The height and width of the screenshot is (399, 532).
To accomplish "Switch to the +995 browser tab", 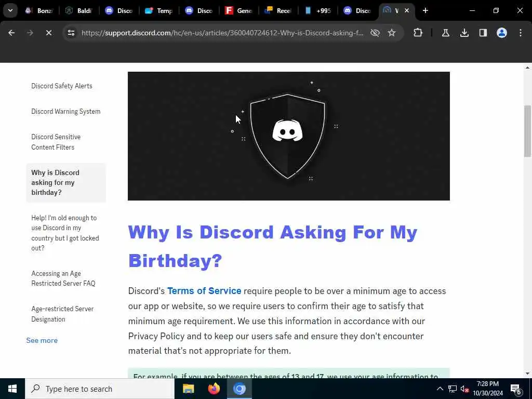I will 319,10.
